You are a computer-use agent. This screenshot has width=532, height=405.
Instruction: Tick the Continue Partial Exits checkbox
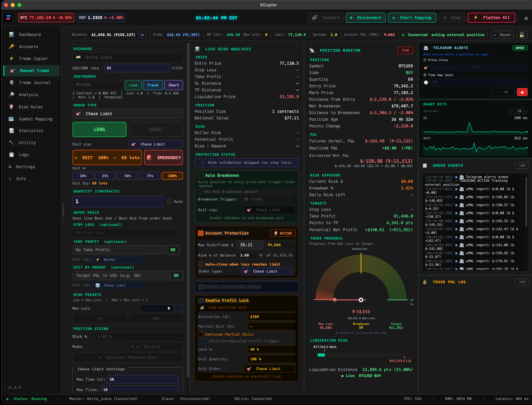click(201, 334)
